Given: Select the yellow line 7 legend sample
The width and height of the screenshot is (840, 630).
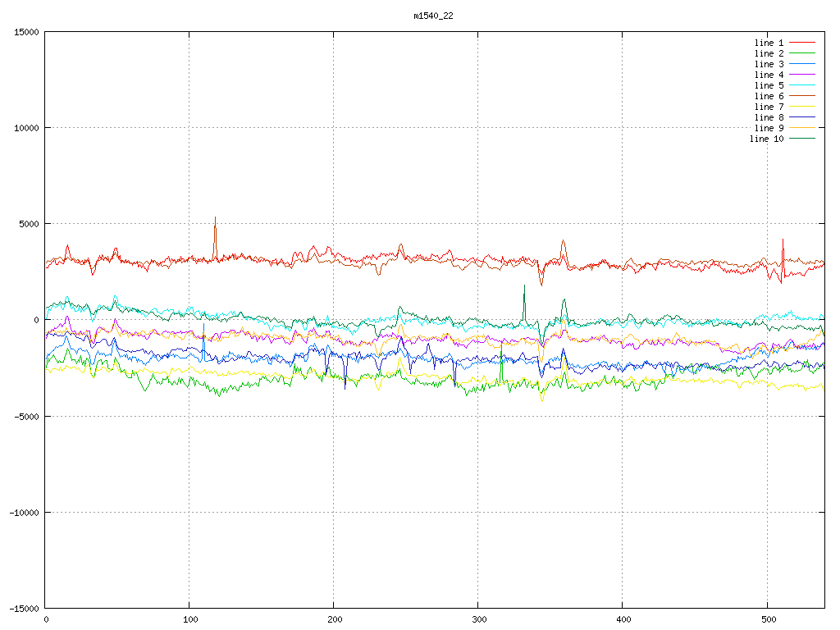Looking at the screenshot, I should pyautogui.click(x=802, y=107).
